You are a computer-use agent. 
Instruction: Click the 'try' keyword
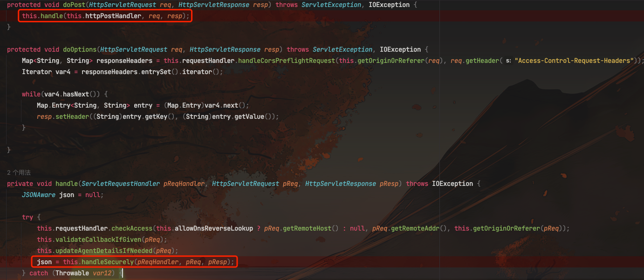(x=27, y=217)
